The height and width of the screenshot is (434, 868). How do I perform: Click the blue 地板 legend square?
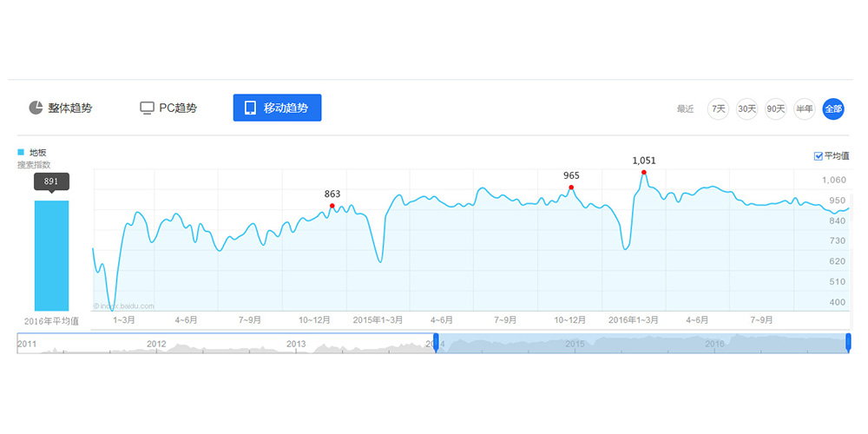(21, 153)
